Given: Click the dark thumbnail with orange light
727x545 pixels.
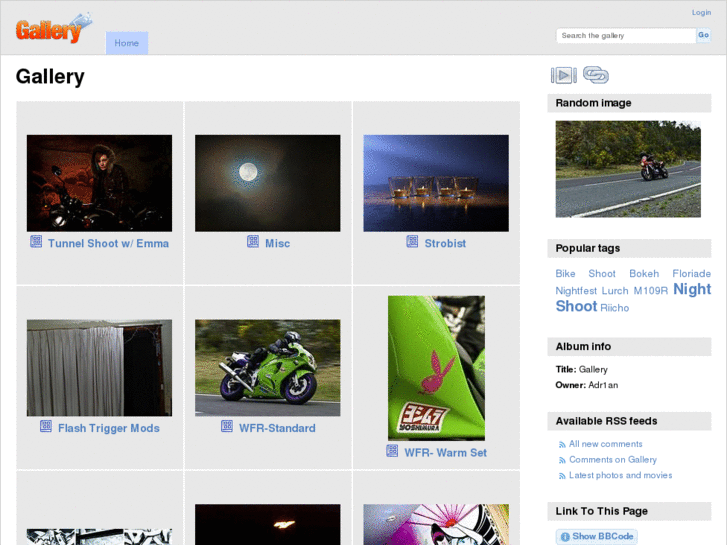Looking at the screenshot, I should [268, 525].
